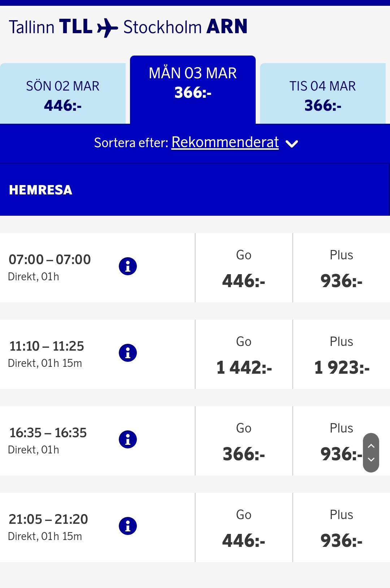The width and height of the screenshot is (390, 588).
Task: Click the airplane icon in route header
Action: coord(108,27)
